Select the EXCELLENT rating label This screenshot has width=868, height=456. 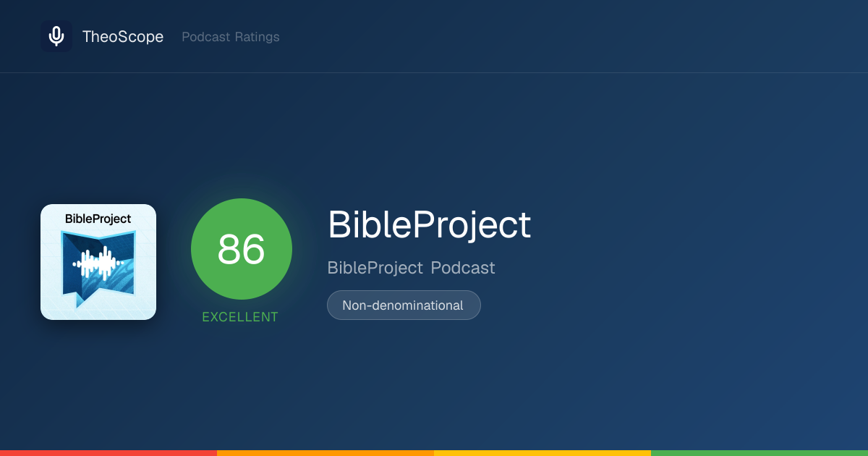(x=240, y=317)
